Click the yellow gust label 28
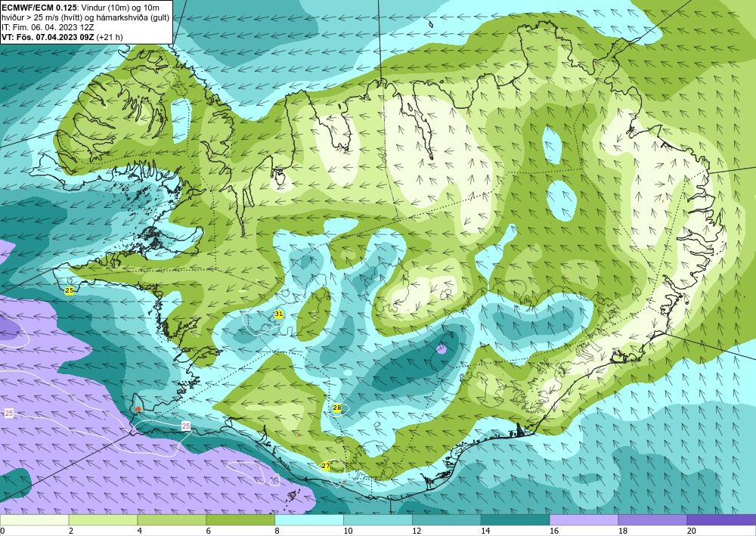 337,407
